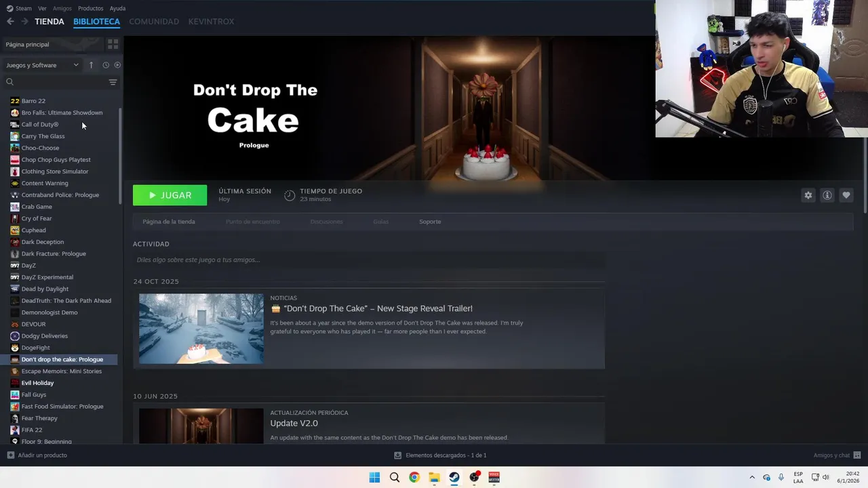Viewport: 868px width, 488px height.
Task: Click the taskbar volume icon
Action: tap(825, 477)
